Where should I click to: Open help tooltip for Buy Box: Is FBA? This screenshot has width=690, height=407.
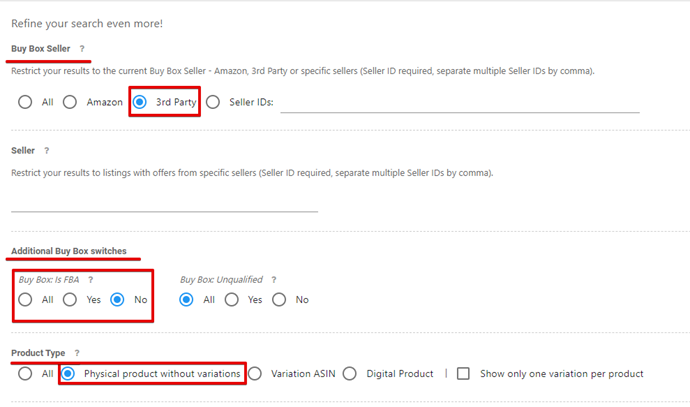91,280
